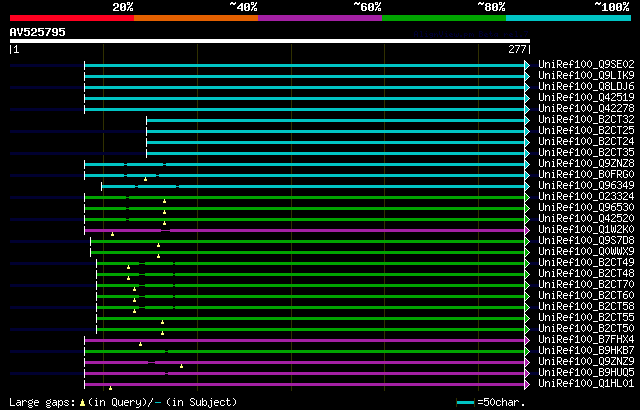This screenshot has height=410, width=640.
Task: Open the UniRef100_Q8LDJ6 hit label
Action: click(x=586, y=86)
